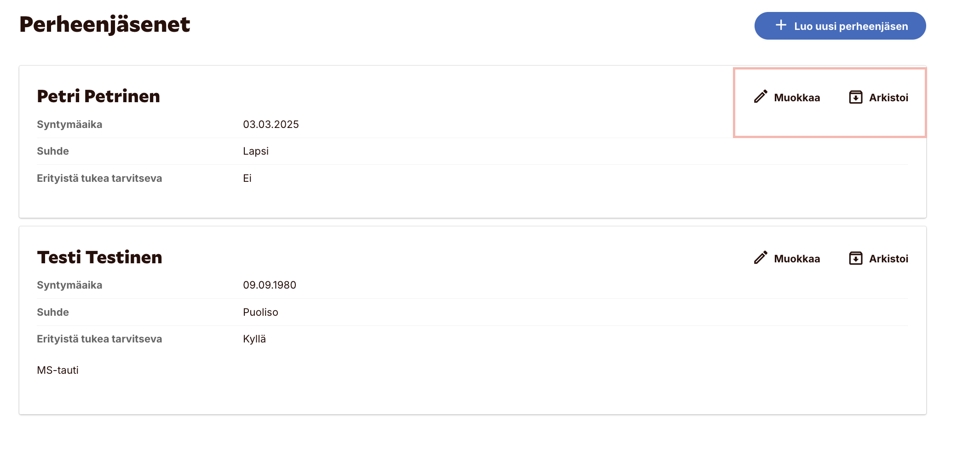
Task: Click the Ei special support value
Action: pyautogui.click(x=247, y=178)
